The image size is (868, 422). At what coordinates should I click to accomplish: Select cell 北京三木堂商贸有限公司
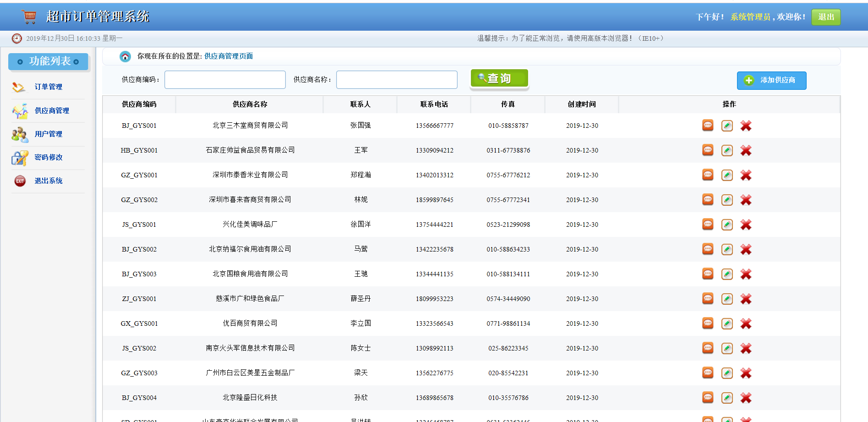tap(250, 125)
